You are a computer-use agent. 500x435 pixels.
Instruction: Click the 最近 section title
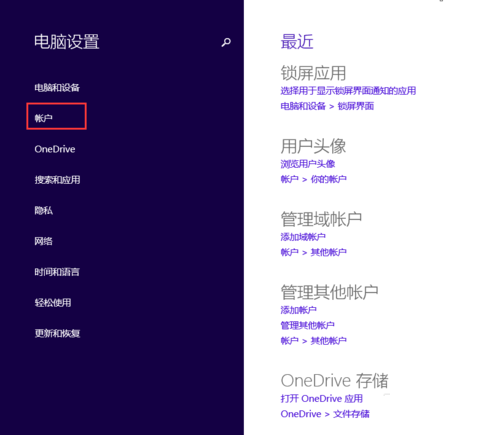297,42
